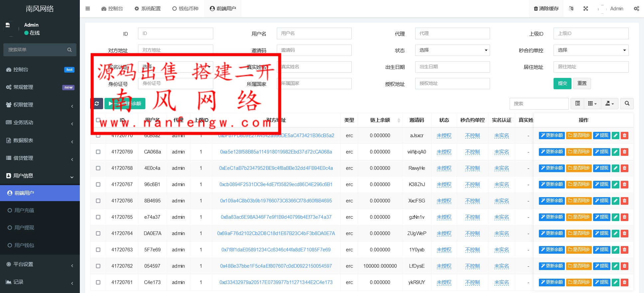Click 更新余额 for user 41720767
Screen dimensions: 644x293
(552, 184)
